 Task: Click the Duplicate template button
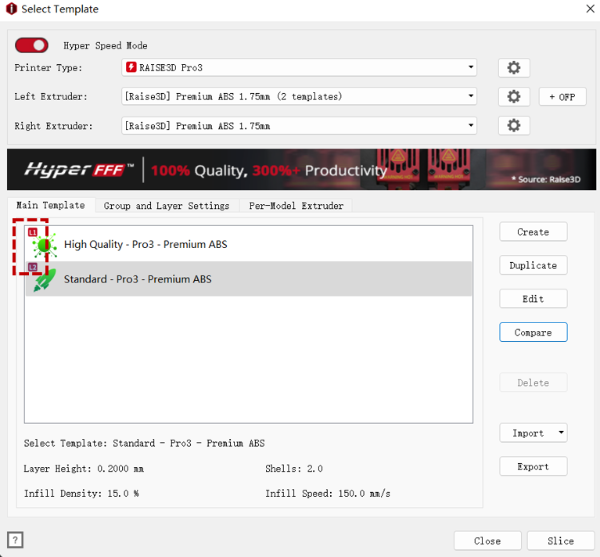tap(533, 265)
